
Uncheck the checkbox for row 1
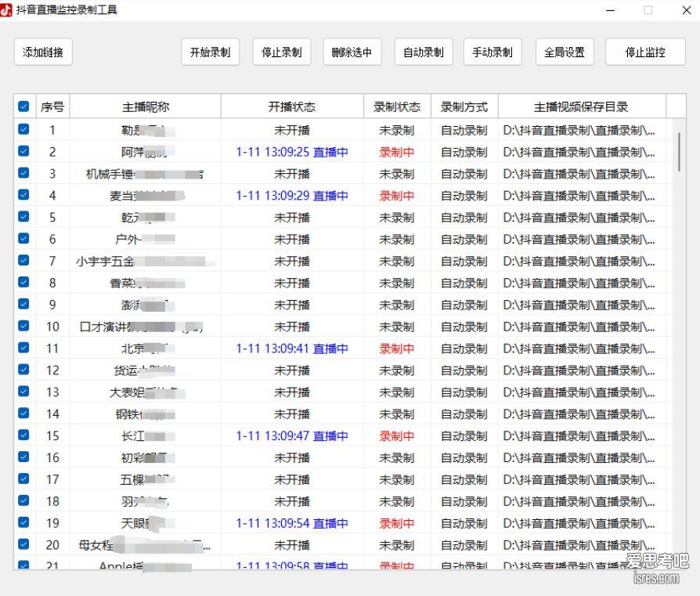[x=23, y=129]
